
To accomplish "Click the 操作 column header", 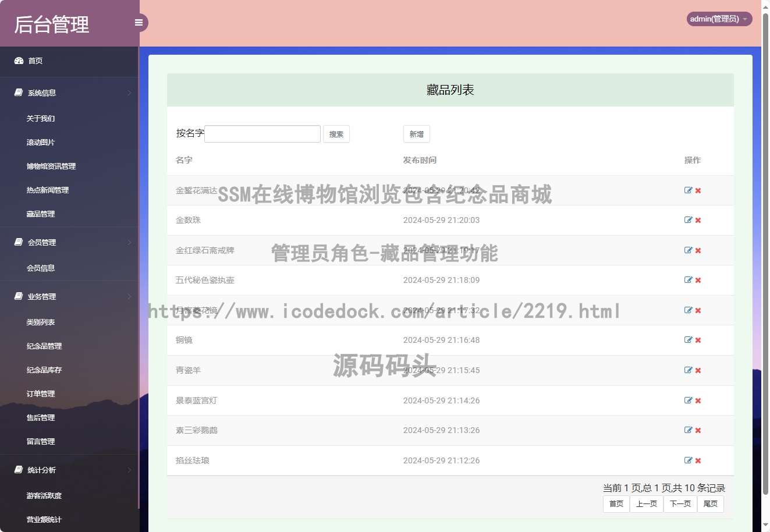I will (693, 160).
